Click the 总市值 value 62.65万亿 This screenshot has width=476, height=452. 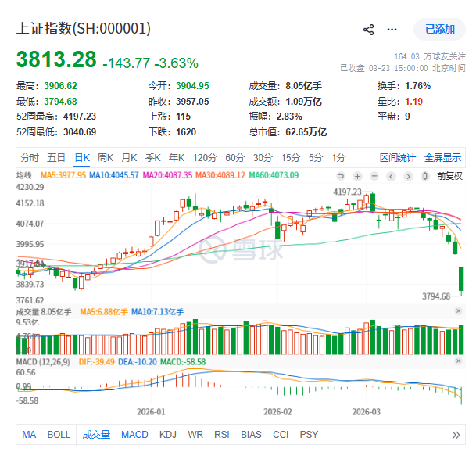pos(306,132)
